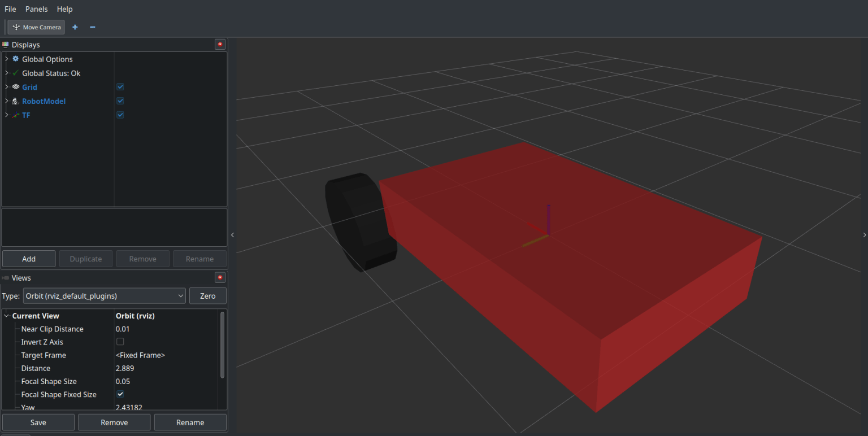Uncheck the RobotModel visibility checkbox
868x436 pixels.
[120, 101]
